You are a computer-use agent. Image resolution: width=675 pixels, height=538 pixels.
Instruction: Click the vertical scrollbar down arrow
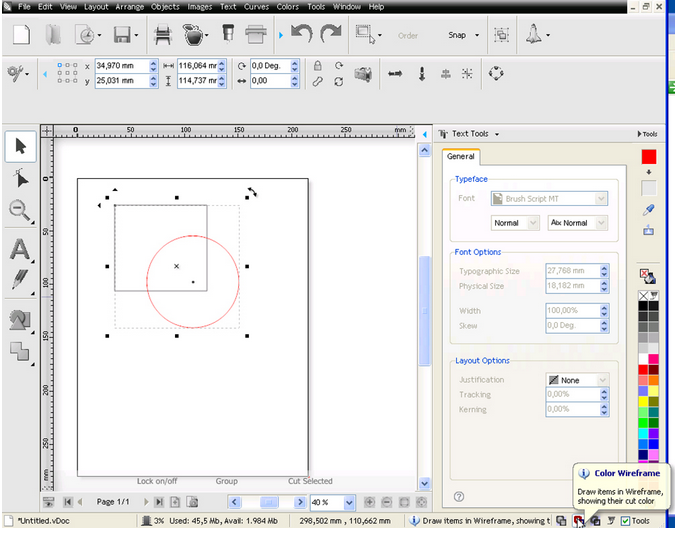coord(424,483)
